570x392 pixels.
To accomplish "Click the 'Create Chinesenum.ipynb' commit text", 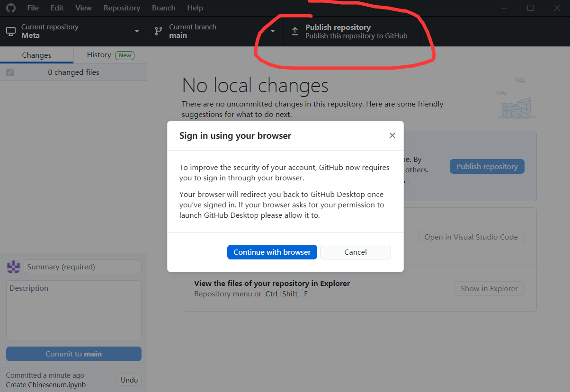I will (46, 384).
